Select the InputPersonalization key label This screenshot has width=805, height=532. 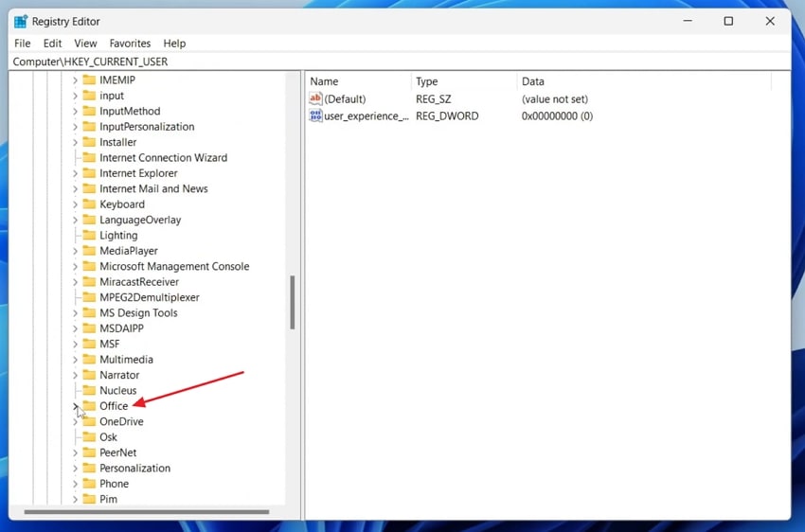(147, 127)
